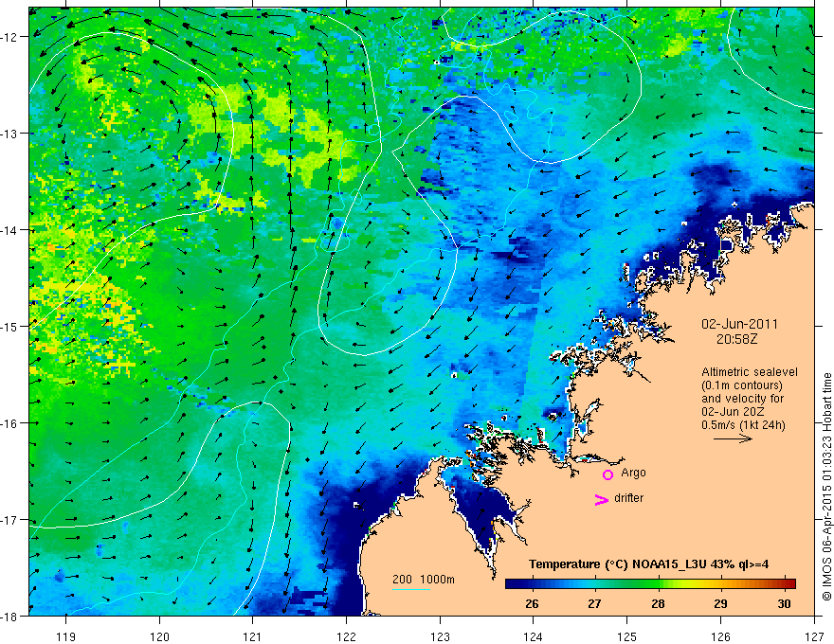Click the '200 1000m' depth legend text

pos(424,580)
